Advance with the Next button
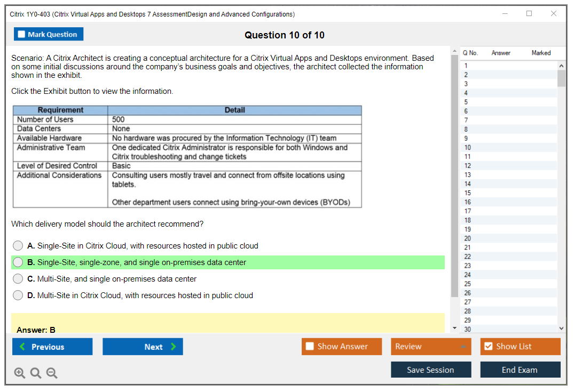This screenshot has width=574, height=392. click(x=143, y=347)
